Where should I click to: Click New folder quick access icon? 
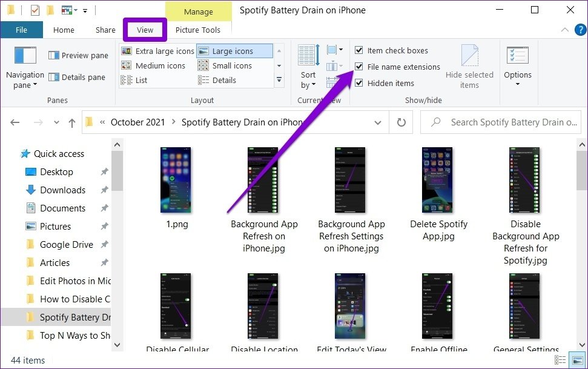[50, 10]
